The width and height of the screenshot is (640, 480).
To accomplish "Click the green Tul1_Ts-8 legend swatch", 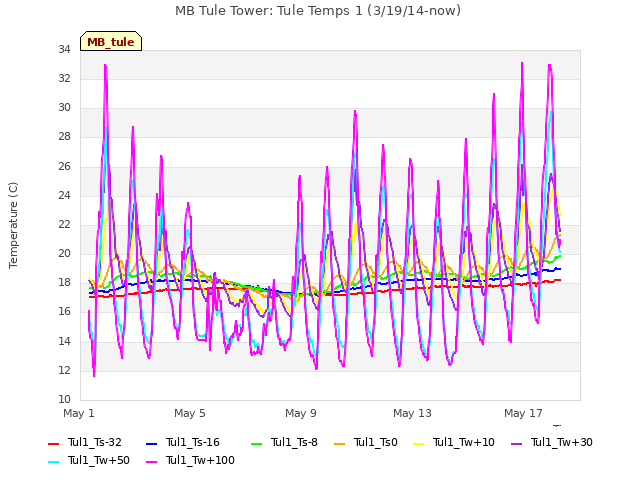I will [x=256, y=443].
